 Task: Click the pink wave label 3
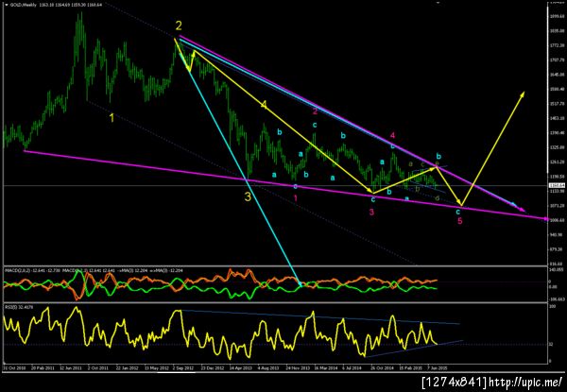pos(371,213)
